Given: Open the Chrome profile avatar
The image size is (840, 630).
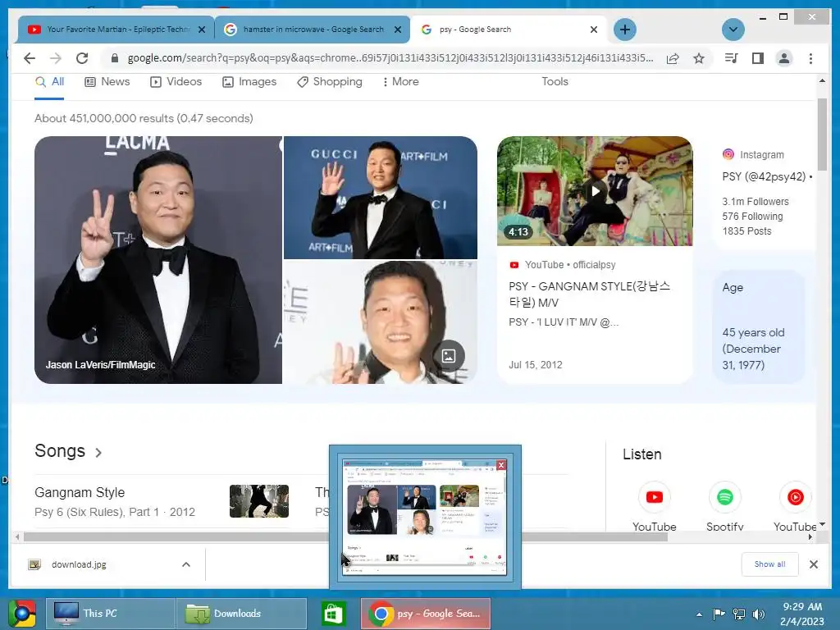Looking at the screenshot, I should 784,58.
